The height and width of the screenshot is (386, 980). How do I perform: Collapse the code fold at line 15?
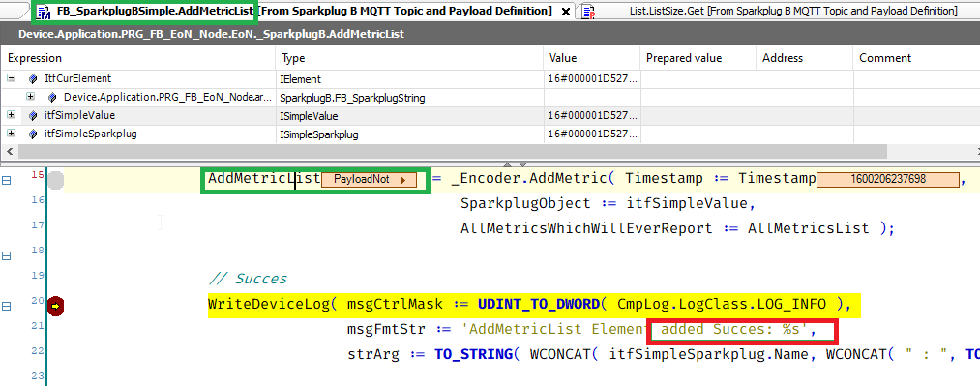pos(6,181)
